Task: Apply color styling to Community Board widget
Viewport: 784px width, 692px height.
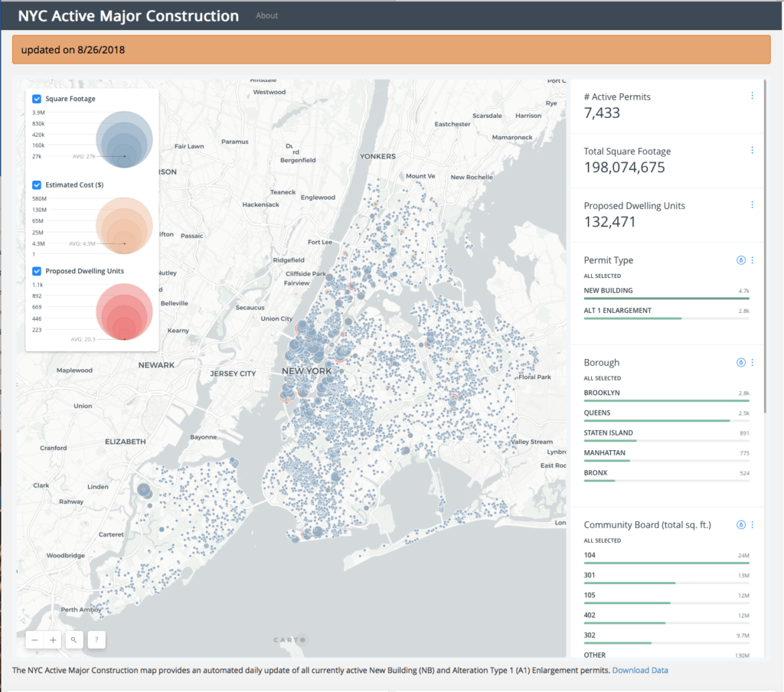Action: coord(740,525)
